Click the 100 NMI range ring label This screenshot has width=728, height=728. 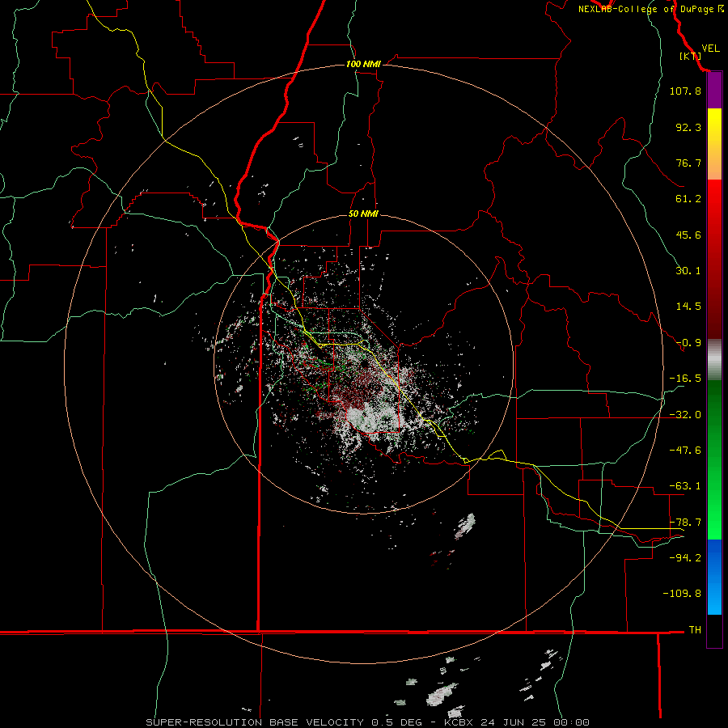pyautogui.click(x=363, y=64)
